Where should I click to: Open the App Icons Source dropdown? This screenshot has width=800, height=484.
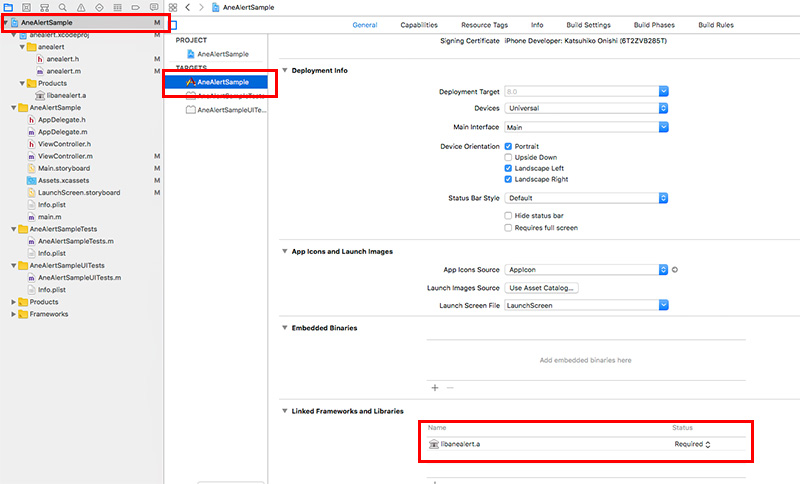(x=586, y=270)
